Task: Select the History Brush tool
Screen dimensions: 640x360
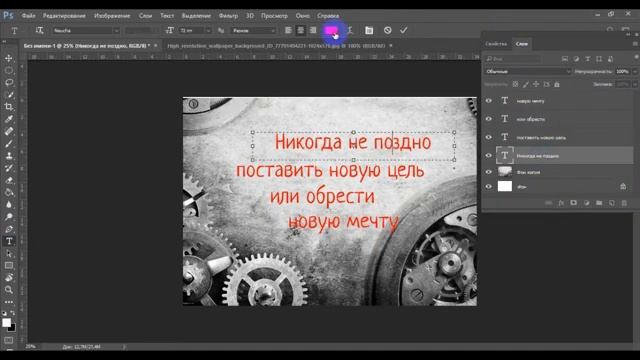Action: tap(9, 168)
